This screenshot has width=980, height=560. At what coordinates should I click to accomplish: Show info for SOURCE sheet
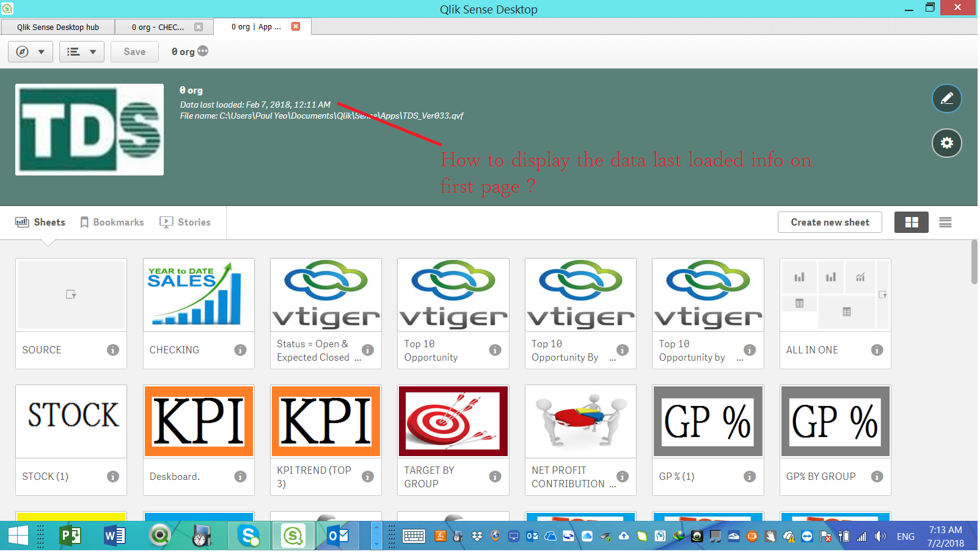(x=113, y=350)
